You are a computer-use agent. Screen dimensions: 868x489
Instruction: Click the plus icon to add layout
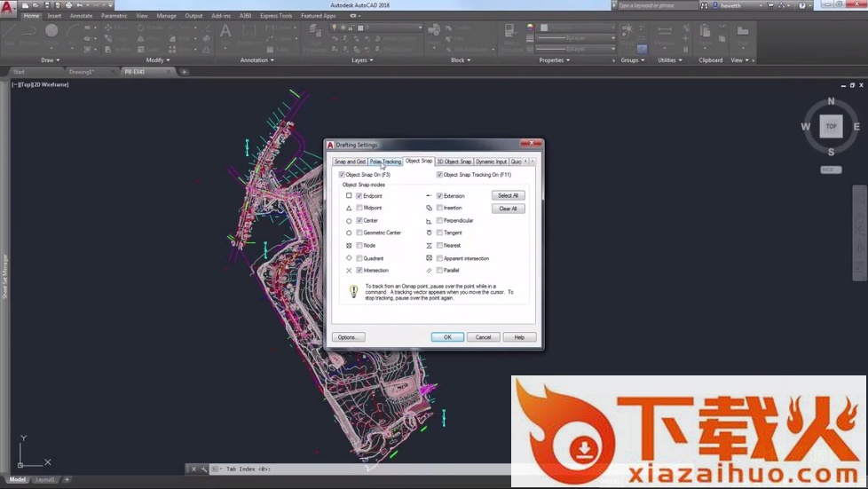67,479
